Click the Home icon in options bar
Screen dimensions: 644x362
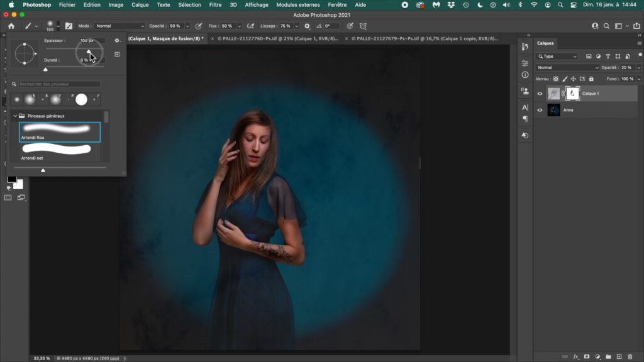click(x=11, y=26)
